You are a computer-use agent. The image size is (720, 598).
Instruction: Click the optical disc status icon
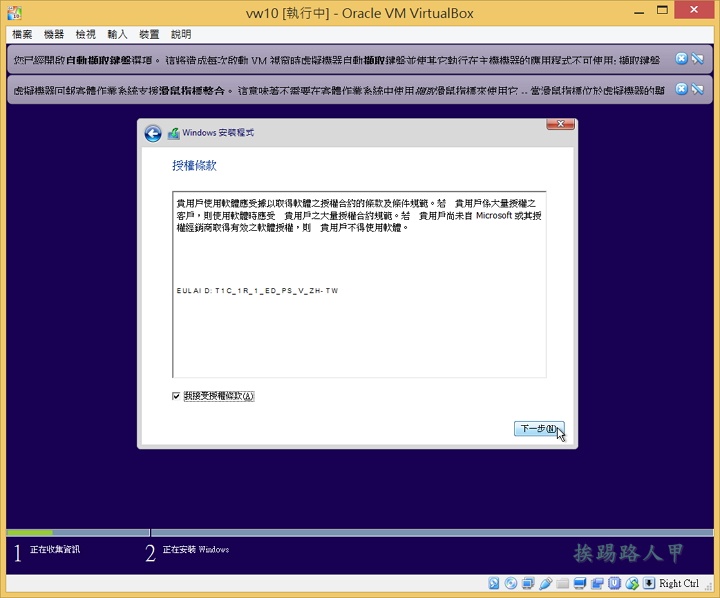[511, 583]
